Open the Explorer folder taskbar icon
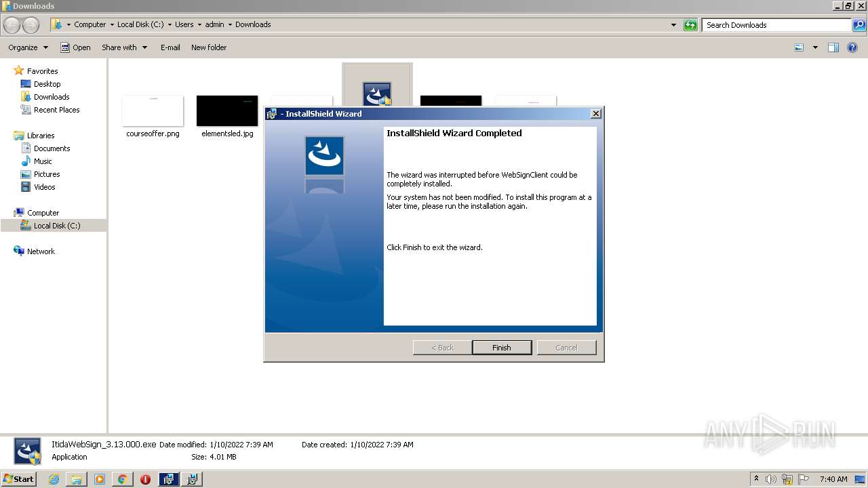868x488 pixels. (x=77, y=479)
